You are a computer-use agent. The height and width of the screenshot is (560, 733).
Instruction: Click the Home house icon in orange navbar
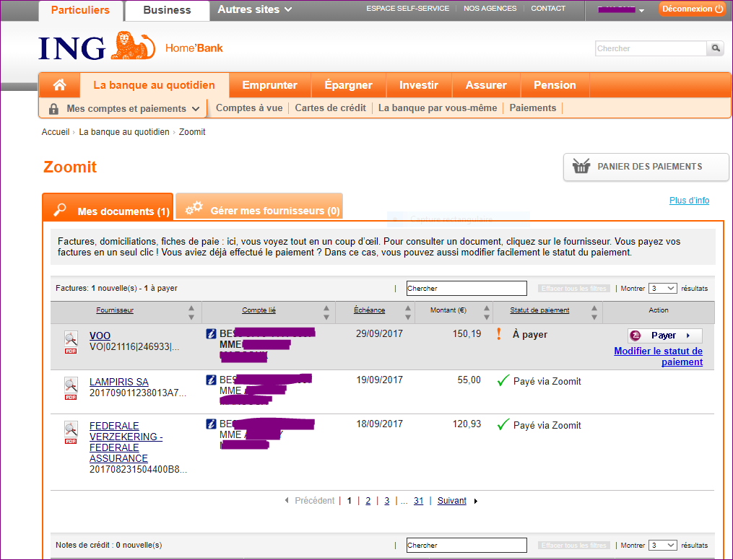pyautogui.click(x=59, y=85)
